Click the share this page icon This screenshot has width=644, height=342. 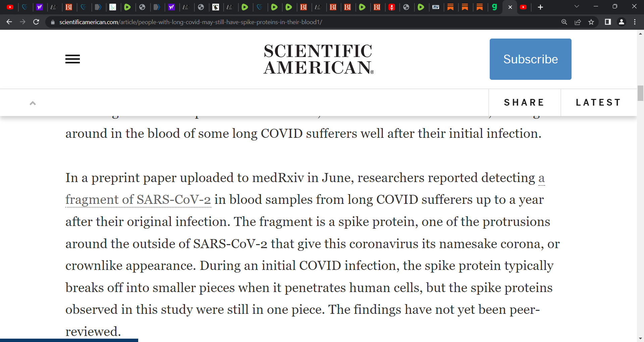[x=578, y=22]
